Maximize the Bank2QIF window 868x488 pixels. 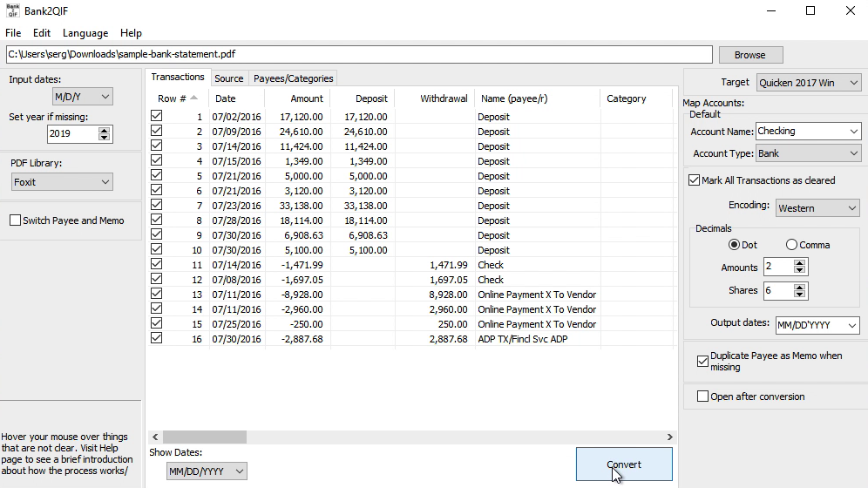(x=810, y=10)
